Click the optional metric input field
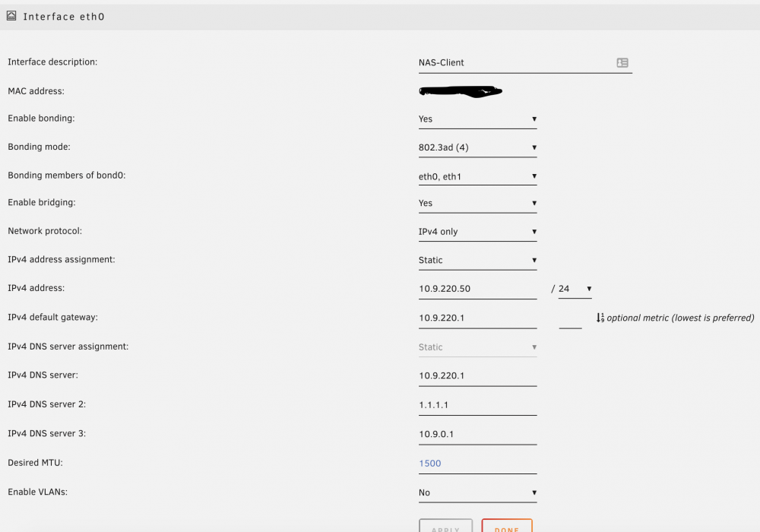 pos(570,320)
